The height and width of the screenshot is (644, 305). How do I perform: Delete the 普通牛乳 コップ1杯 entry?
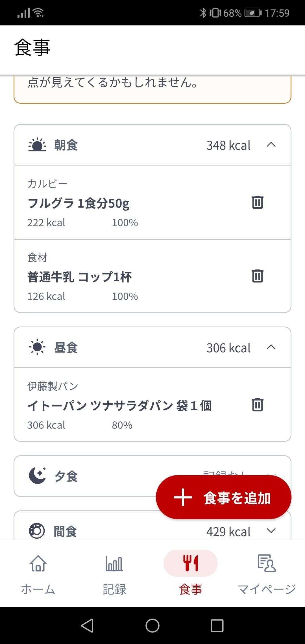257,276
